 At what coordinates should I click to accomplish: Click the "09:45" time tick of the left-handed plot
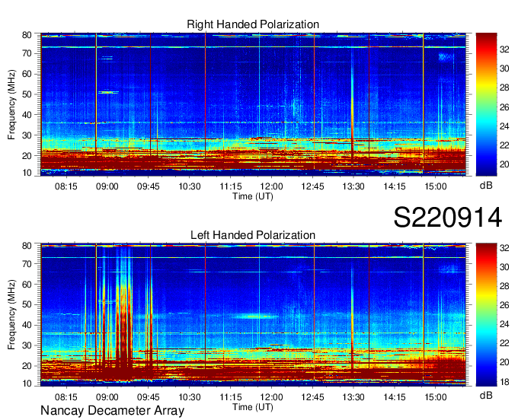(149, 397)
